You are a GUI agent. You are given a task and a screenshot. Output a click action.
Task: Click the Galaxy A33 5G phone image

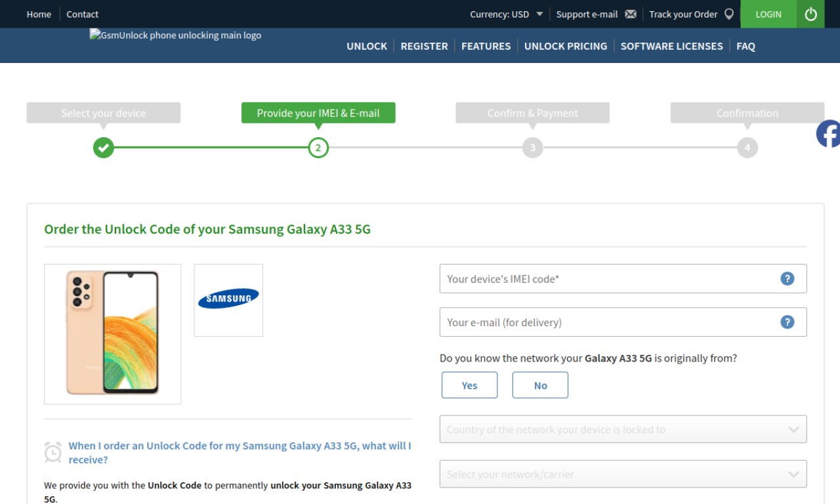tap(112, 333)
